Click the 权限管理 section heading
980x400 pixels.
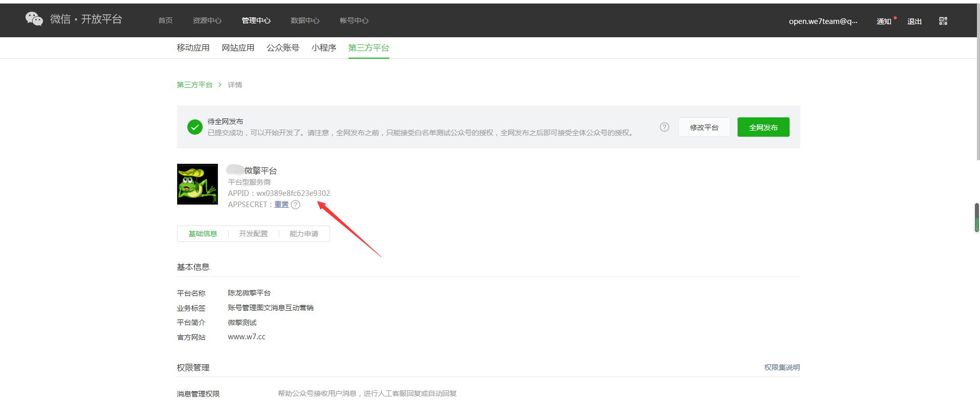pyautogui.click(x=193, y=367)
